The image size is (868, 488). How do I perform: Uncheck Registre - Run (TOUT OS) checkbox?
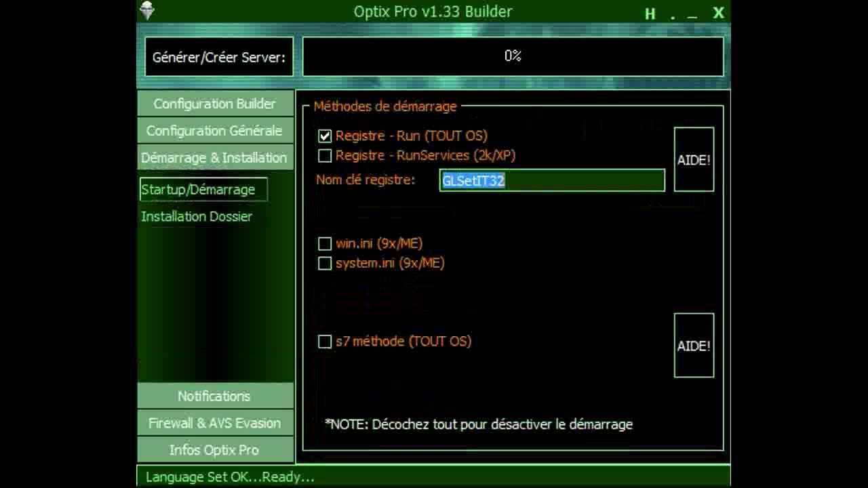325,136
